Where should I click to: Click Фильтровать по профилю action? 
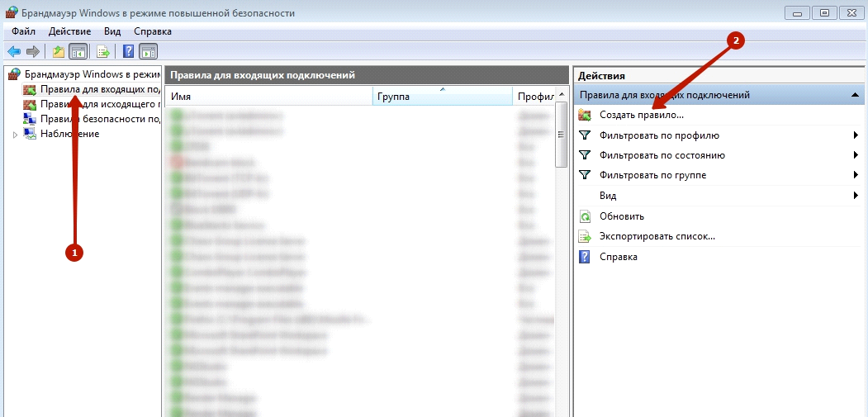click(659, 135)
